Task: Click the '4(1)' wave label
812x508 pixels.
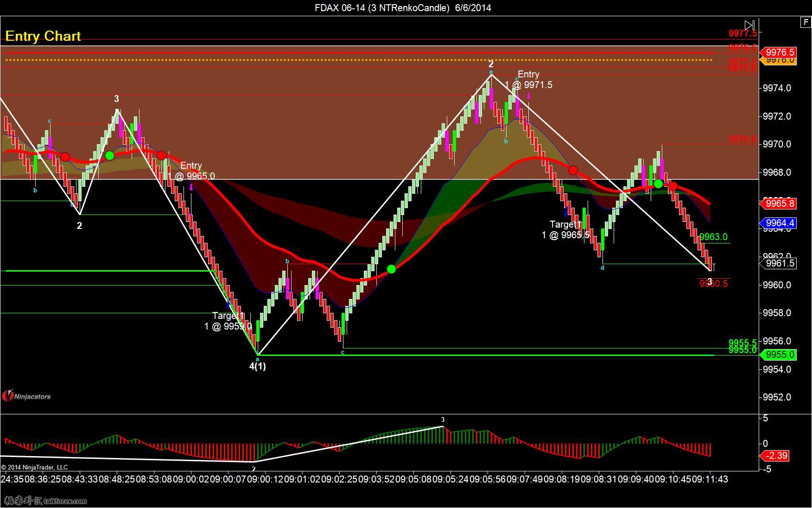Action: 258,366
